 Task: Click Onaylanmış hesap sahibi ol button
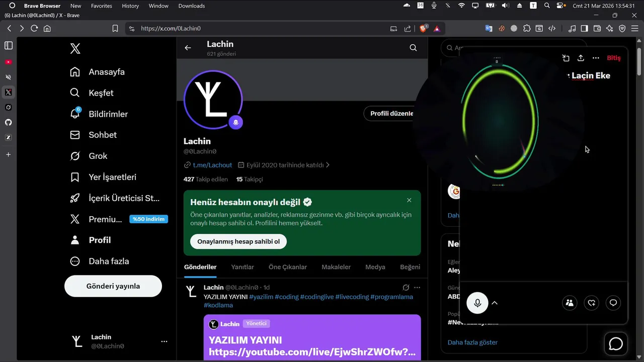[238, 241]
